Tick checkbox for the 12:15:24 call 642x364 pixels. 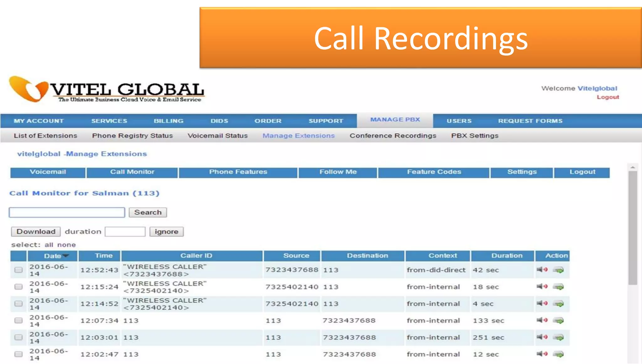[x=18, y=287]
